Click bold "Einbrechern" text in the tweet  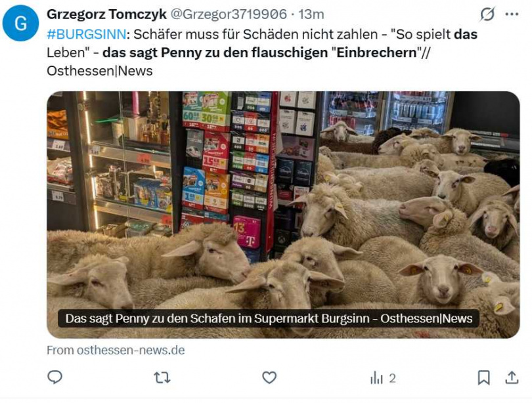click(x=376, y=53)
